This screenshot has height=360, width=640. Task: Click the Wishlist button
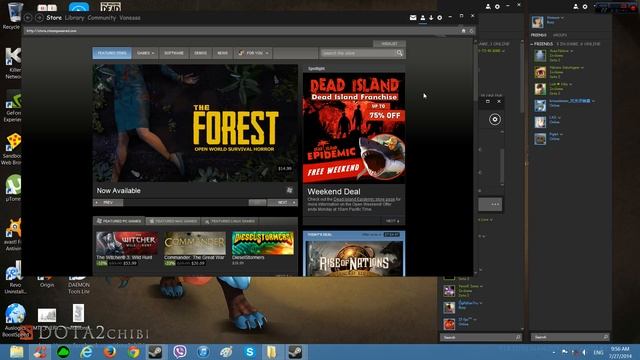389,44
